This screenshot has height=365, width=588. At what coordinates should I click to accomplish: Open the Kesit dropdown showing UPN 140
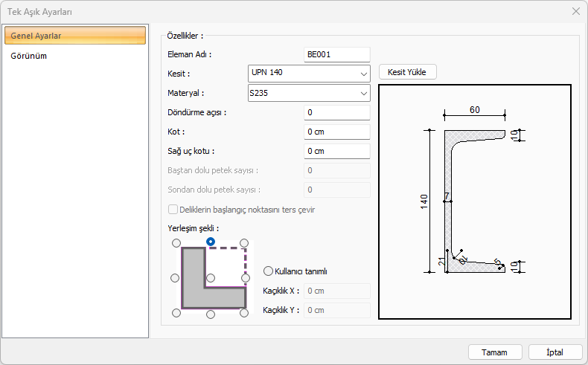point(308,74)
